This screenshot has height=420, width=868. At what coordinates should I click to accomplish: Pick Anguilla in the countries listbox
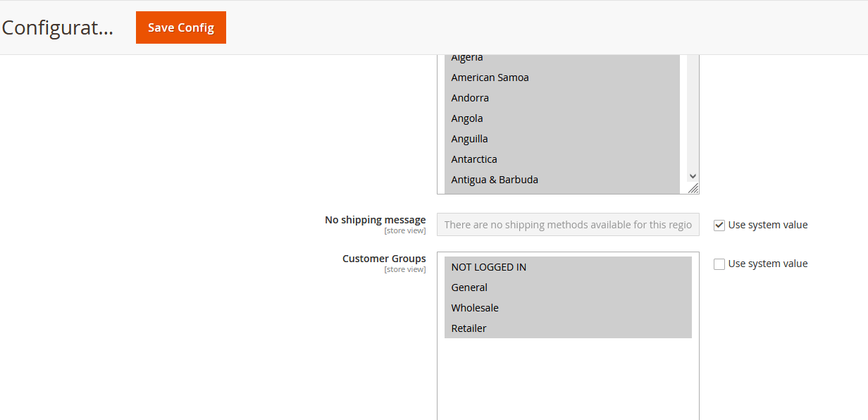[469, 139]
